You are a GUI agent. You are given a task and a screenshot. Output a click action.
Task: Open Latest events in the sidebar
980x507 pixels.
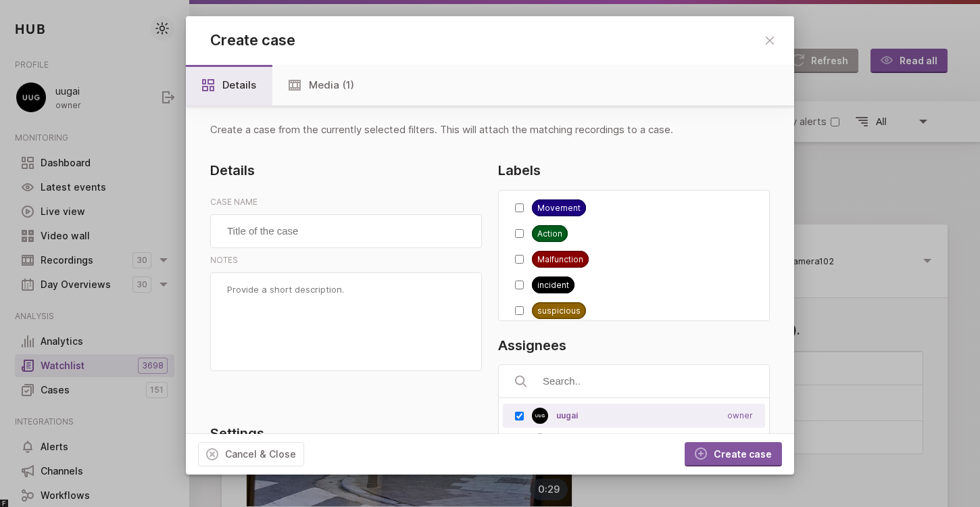[x=95, y=187]
